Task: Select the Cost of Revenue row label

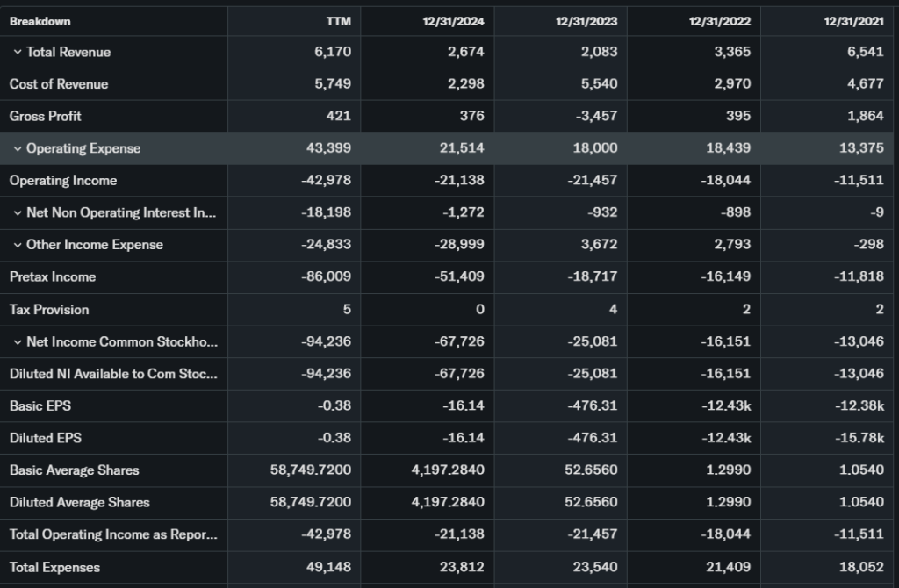Action: [x=59, y=84]
